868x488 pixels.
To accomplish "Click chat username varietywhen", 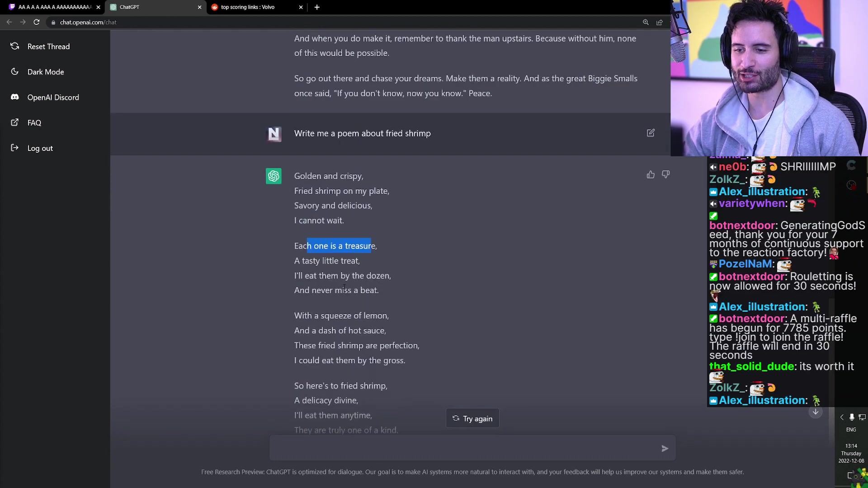I will tap(751, 203).
